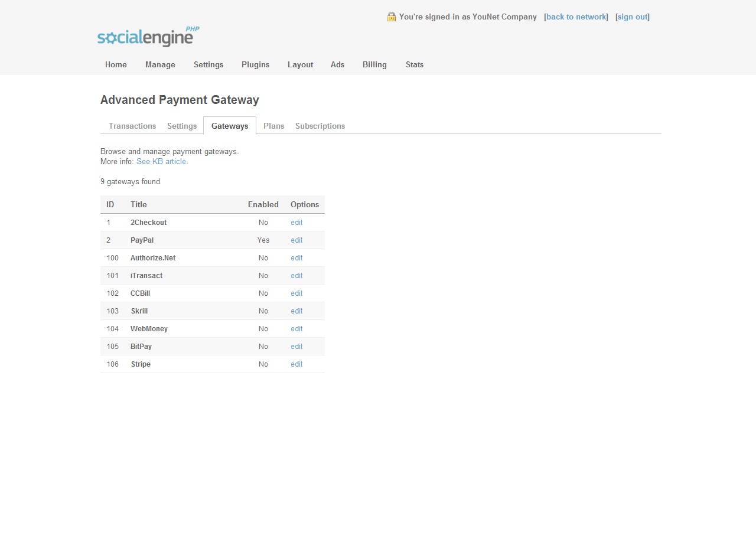Select the BitPay title cell
The image size is (756, 555).
point(141,347)
